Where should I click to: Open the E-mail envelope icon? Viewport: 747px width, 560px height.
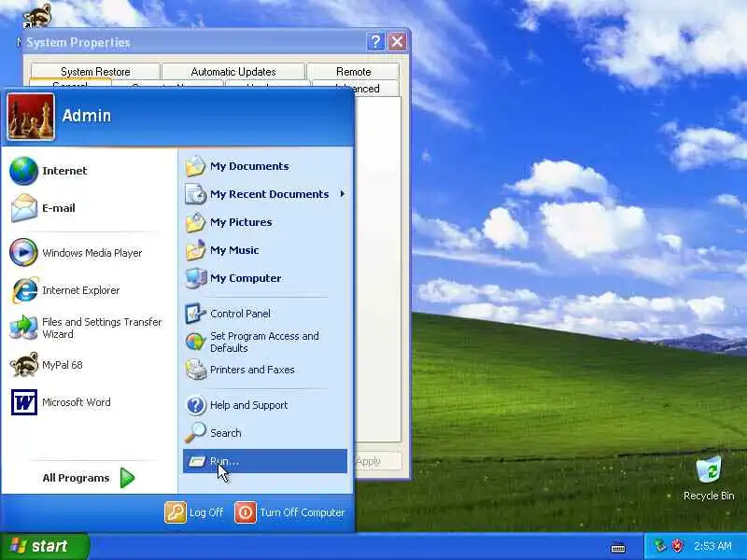coord(24,208)
